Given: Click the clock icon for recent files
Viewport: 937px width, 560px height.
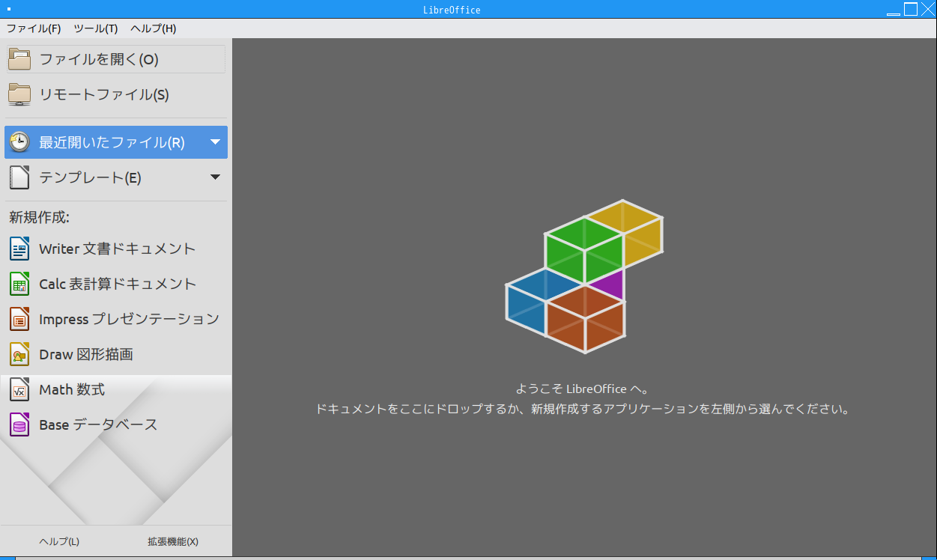Looking at the screenshot, I should (19, 142).
